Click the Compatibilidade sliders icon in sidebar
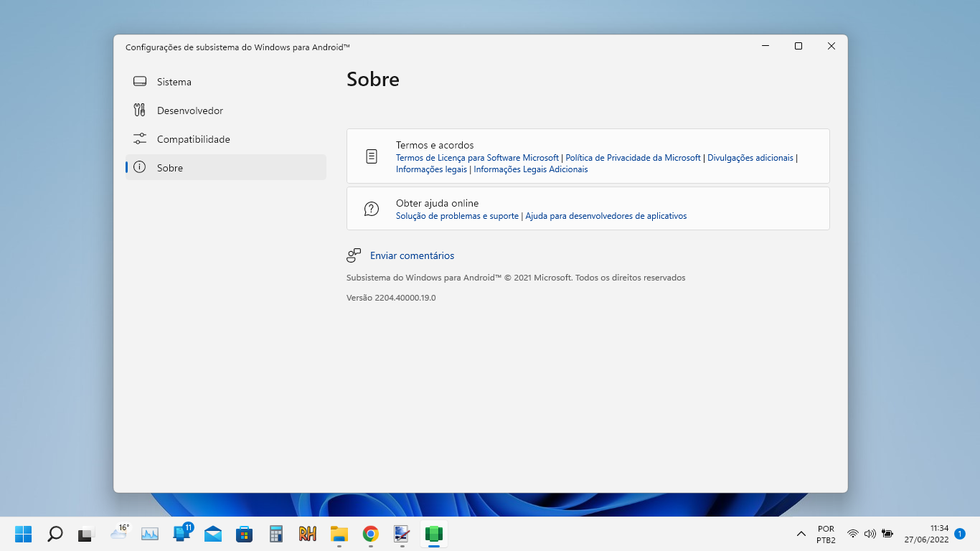Image resolution: width=980 pixels, height=551 pixels. tap(140, 139)
